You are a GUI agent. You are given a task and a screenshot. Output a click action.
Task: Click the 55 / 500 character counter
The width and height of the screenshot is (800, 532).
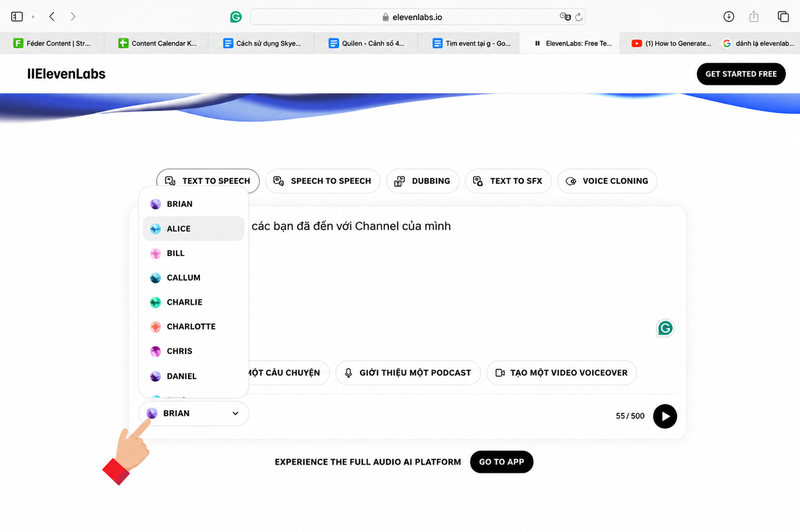[x=630, y=416]
